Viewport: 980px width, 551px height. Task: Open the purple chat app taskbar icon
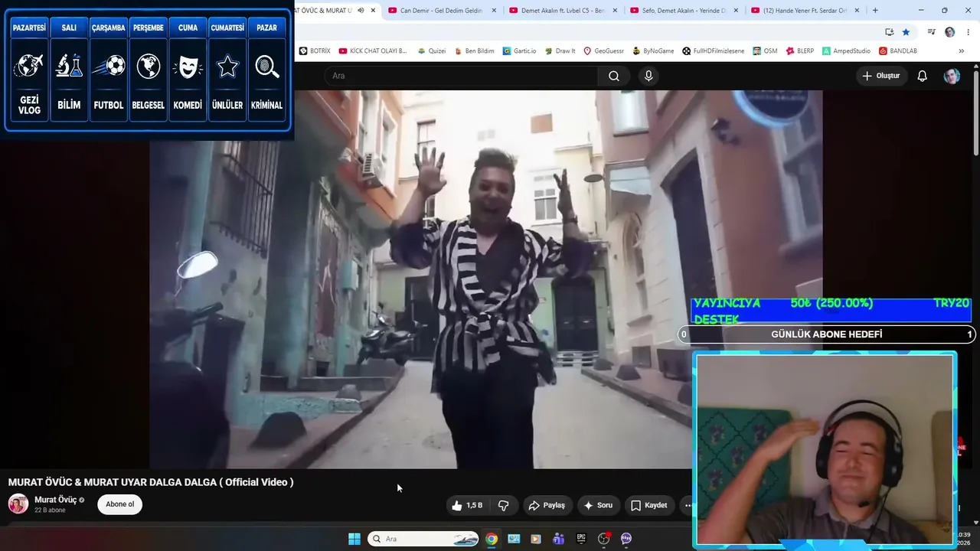click(x=626, y=539)
